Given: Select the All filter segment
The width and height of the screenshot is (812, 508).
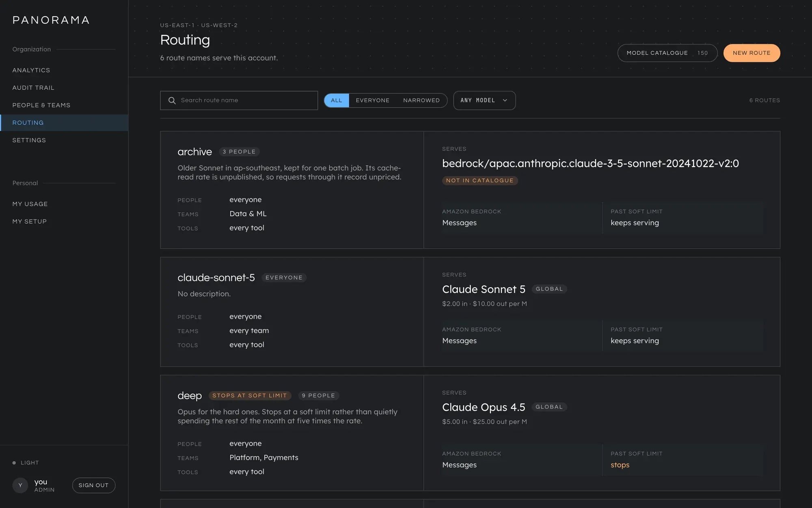Looking at the screenshot, I should pos(336,100).
